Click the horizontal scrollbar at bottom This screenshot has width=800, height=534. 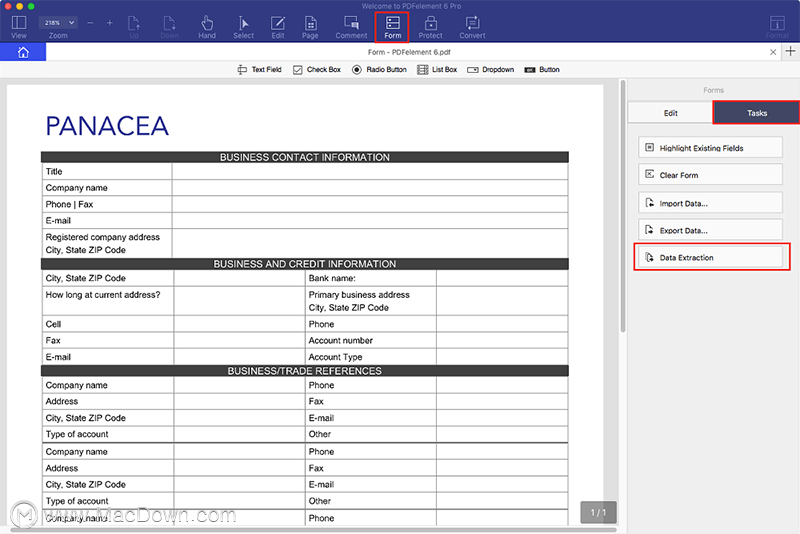(x=313, y=530)
